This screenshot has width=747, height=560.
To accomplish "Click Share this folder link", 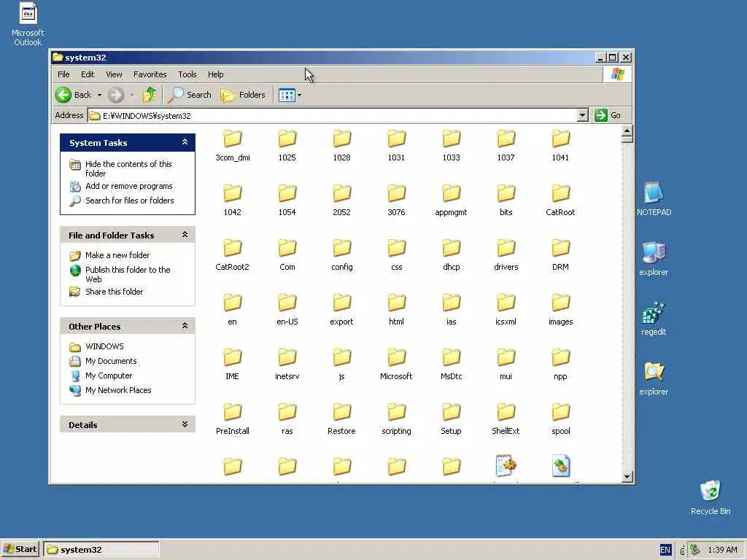I will click(114, 292).
